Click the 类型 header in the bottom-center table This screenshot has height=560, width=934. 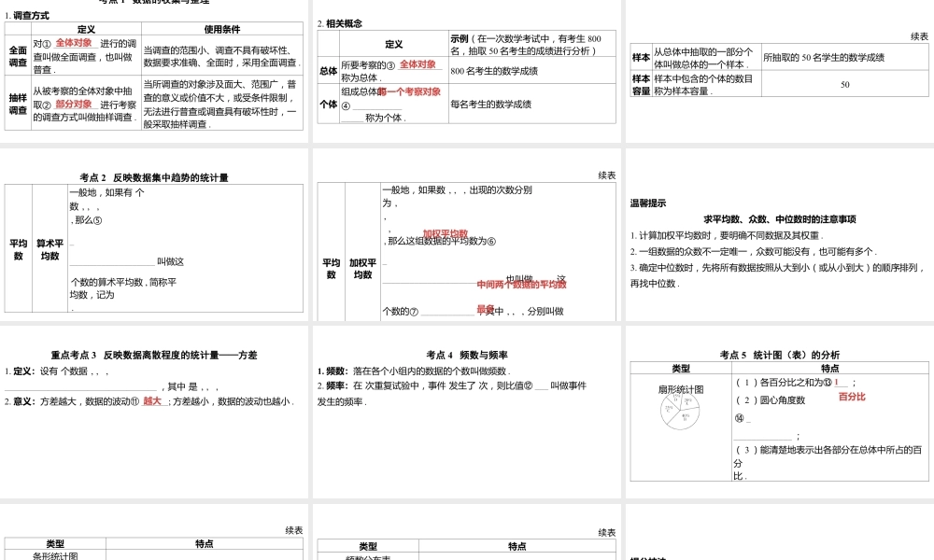pyautogui.click(x=367, y=545)
